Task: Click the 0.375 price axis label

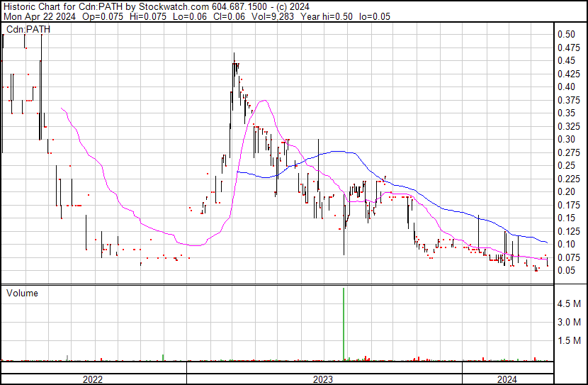Action: coord(567,100)
